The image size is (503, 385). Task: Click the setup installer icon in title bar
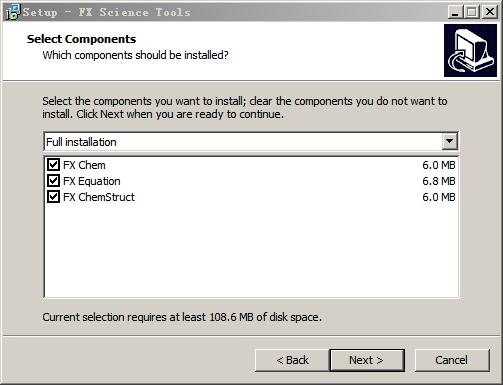point(13,12)
